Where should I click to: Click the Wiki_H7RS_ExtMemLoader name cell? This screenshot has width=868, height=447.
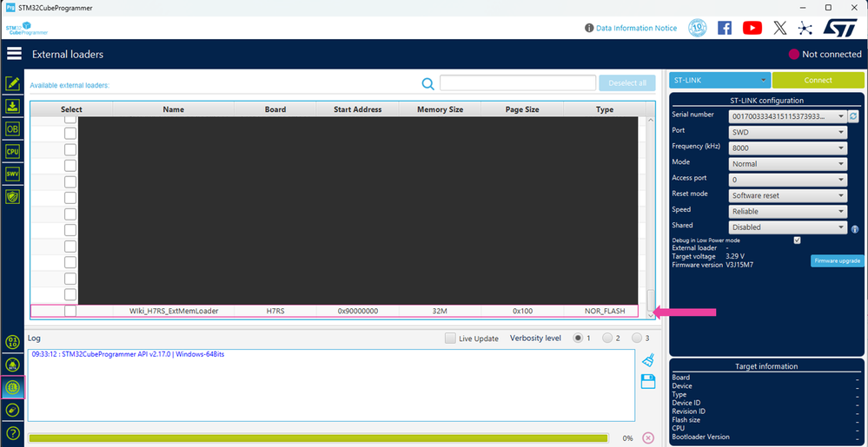174,311
